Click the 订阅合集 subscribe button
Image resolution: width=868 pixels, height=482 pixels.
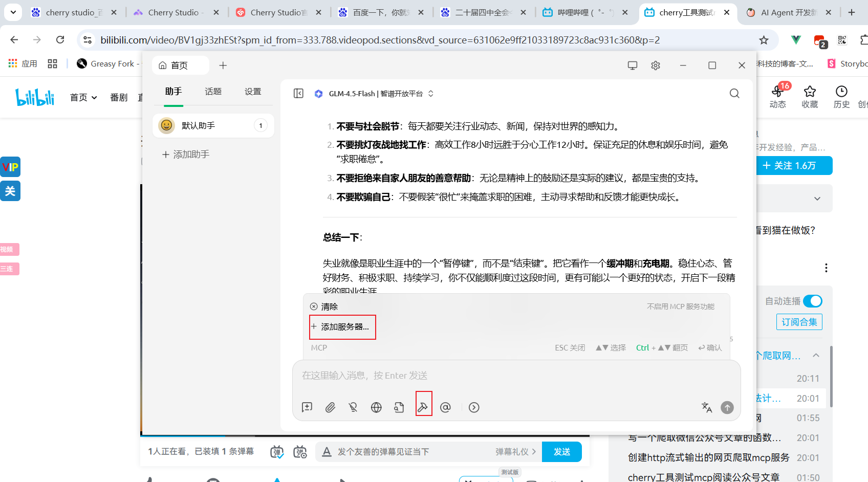click(x=799, y=321)
